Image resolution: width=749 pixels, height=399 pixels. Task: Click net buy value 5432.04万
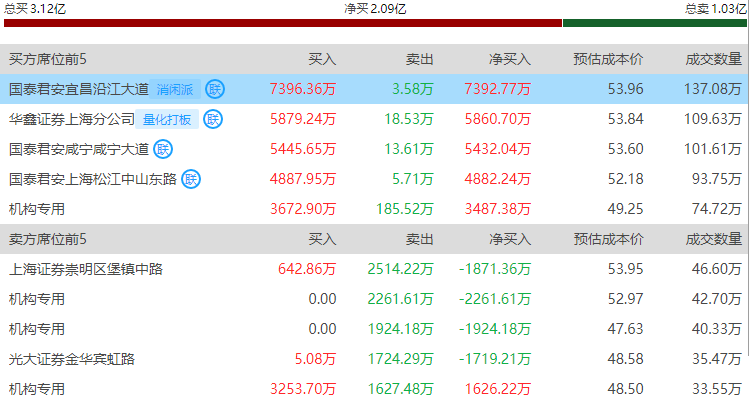[498, 149]
